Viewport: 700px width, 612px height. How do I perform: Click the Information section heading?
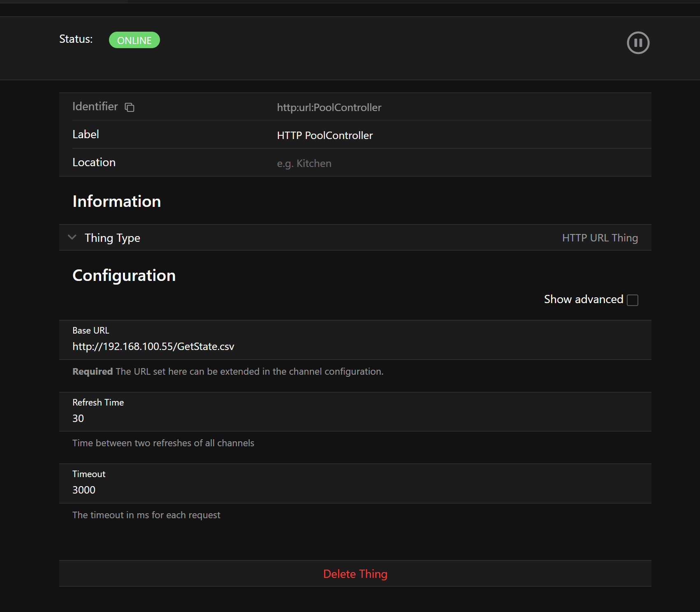(117, 202)
